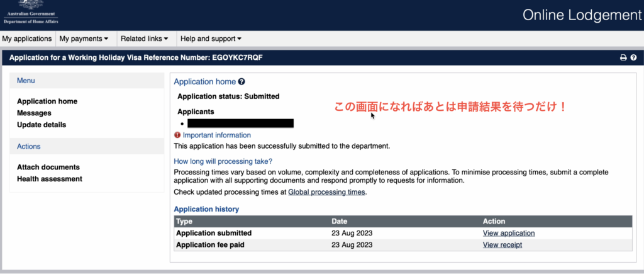Choose Update details in the menu
The image size is (644, 274).
(42, 125)
